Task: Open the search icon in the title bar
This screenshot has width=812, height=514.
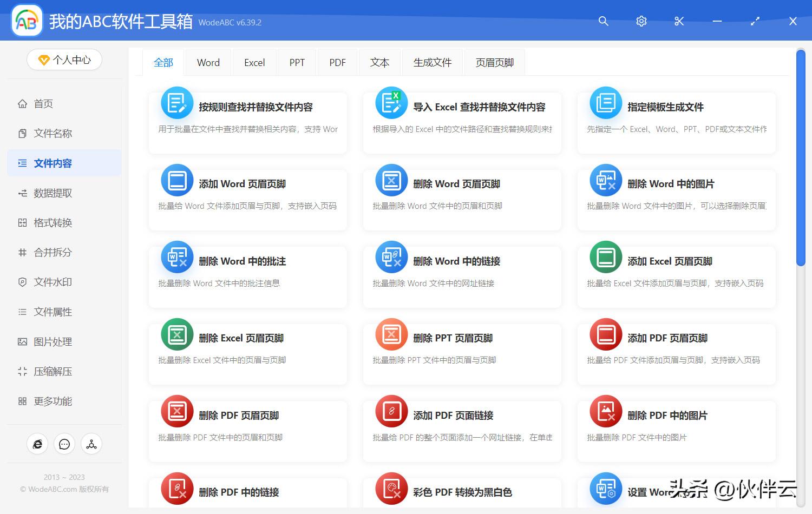Action: point(603,21)
